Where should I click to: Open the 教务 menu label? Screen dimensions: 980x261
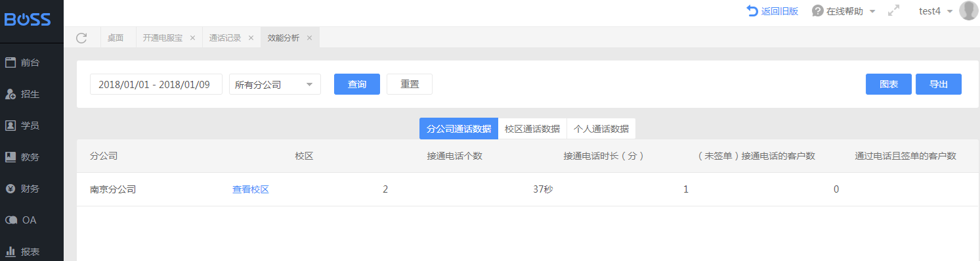30,157
